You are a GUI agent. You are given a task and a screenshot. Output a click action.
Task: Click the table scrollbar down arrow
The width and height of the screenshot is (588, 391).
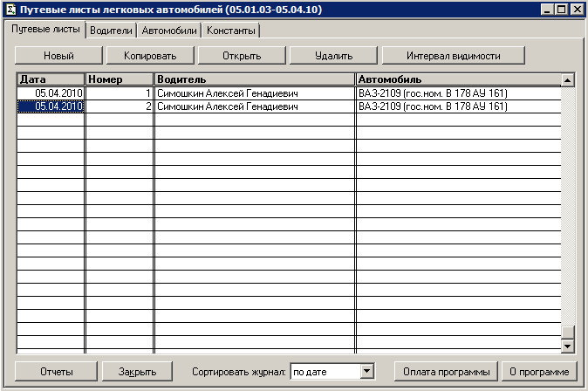click(567, 346)
